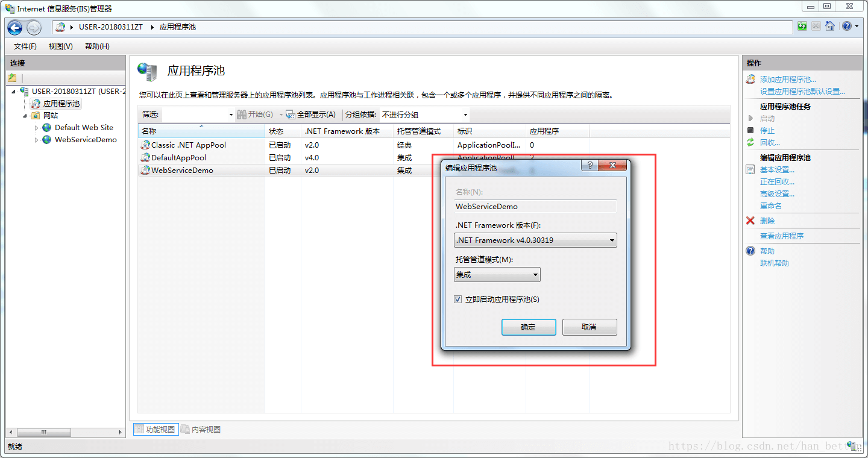The image size is (868, 458).
Task: Click the 基本设置 page icon in 操作 panel
Action: 750,170
